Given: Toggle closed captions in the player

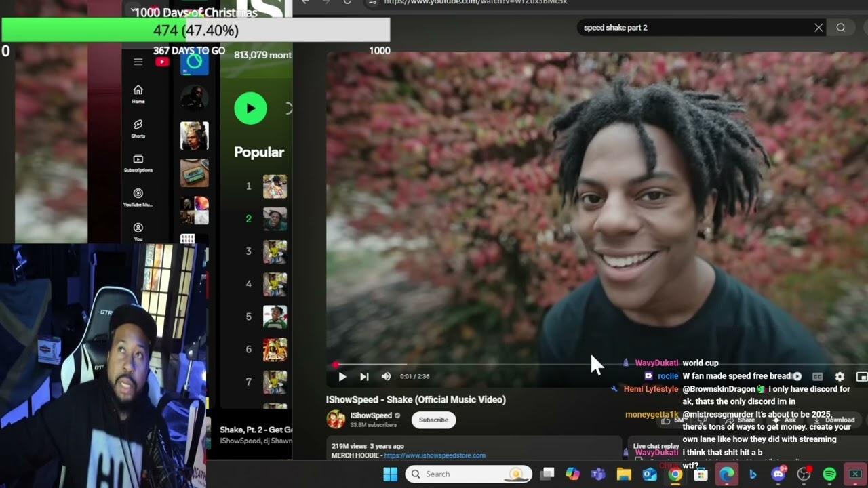Looking at the screenshot, I should (x=818, y=377).
